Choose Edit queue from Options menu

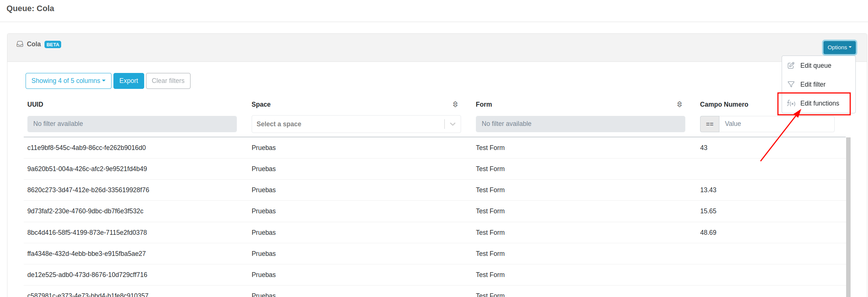(x=815, y=66)
